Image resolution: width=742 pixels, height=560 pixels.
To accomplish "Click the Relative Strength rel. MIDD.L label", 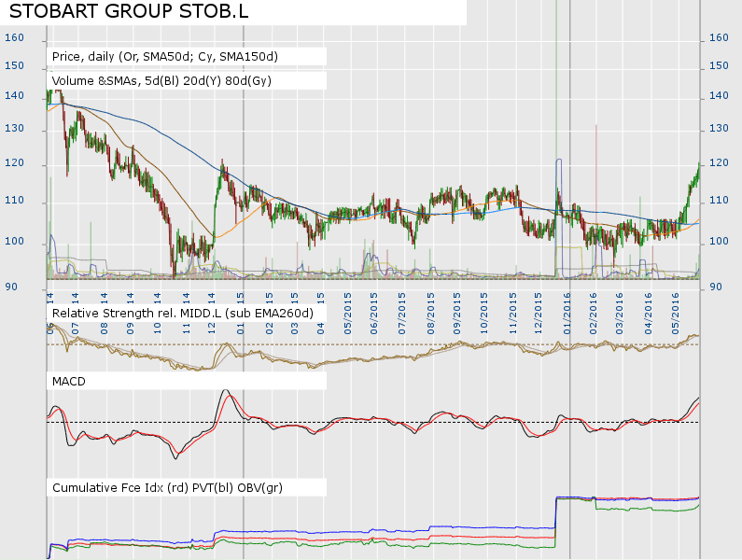I will point(183,314).
